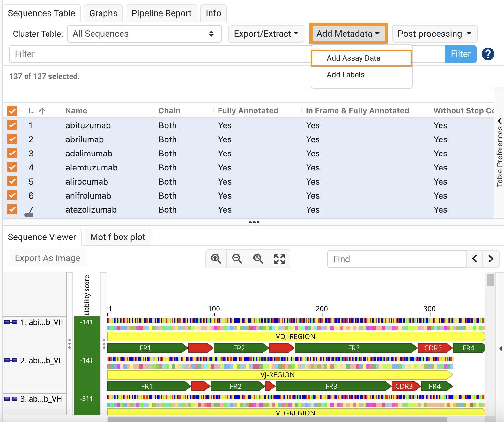504x422 pixels.
Task: Toggle the select-all header checkbox
Action: 12,111
